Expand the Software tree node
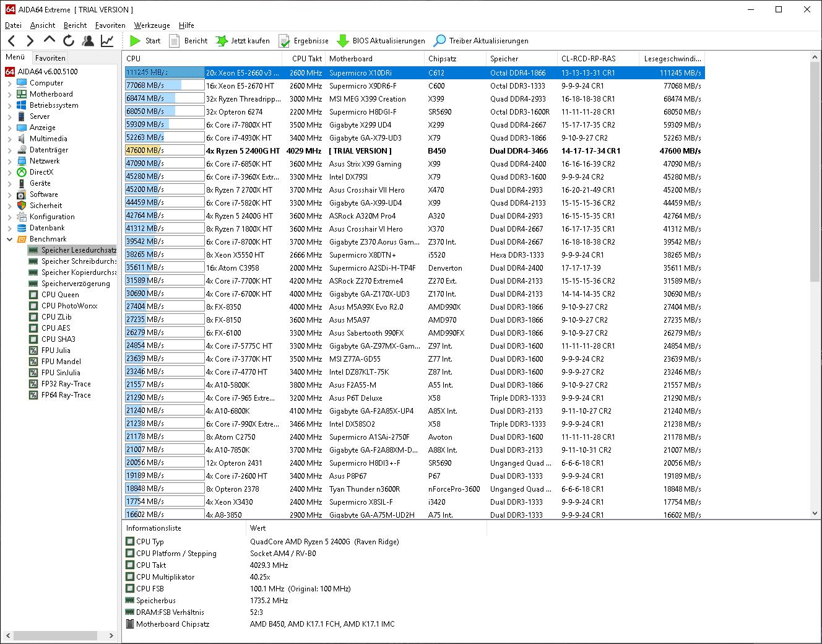The height and width of the screenshot is (644, 822). (x=10, y=194)
